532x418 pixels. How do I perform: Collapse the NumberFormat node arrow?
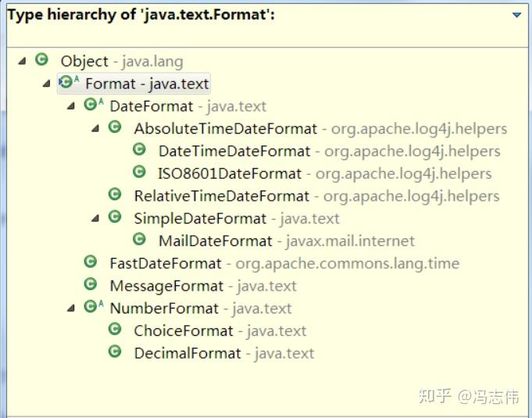[x=71, y=308]
